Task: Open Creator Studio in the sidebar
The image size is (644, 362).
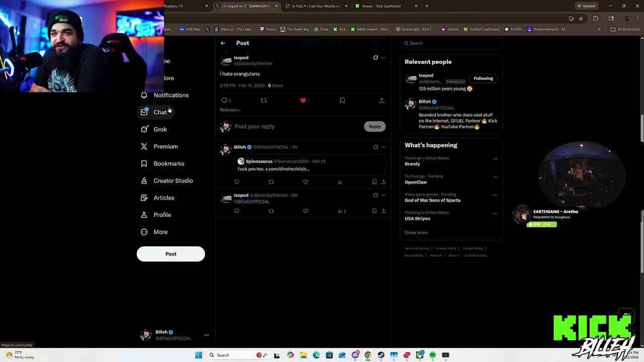Action: coord(167,181)
